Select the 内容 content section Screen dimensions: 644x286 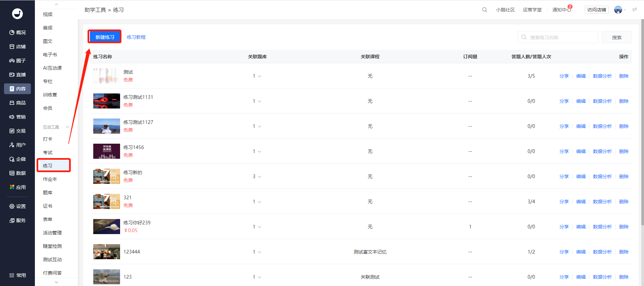click(17, 89)
